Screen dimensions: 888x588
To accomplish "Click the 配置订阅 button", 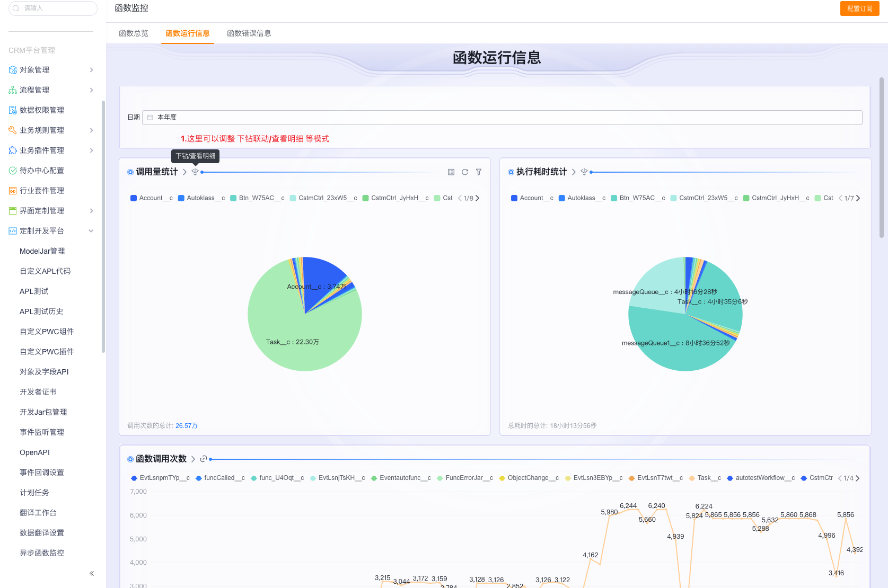I will (859, 8).
